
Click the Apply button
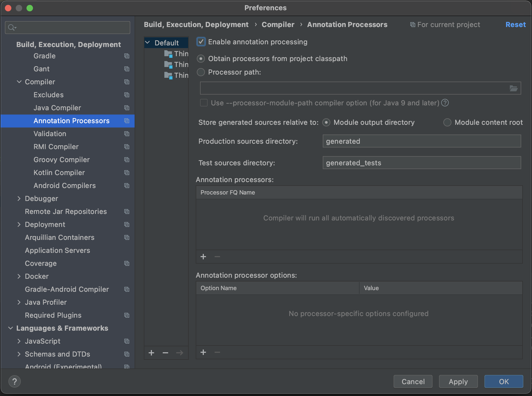[x=458, y=381]
